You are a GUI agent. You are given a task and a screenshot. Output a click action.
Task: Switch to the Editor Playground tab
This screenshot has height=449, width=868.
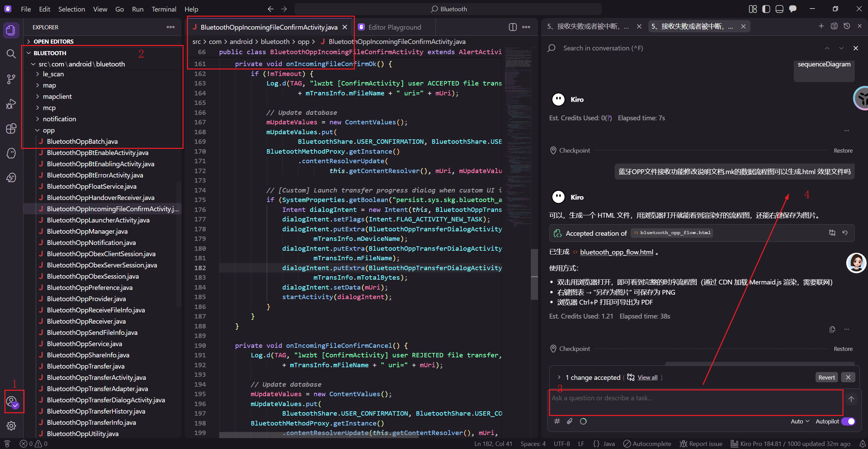pyautogui.click(x=394, y=27)
